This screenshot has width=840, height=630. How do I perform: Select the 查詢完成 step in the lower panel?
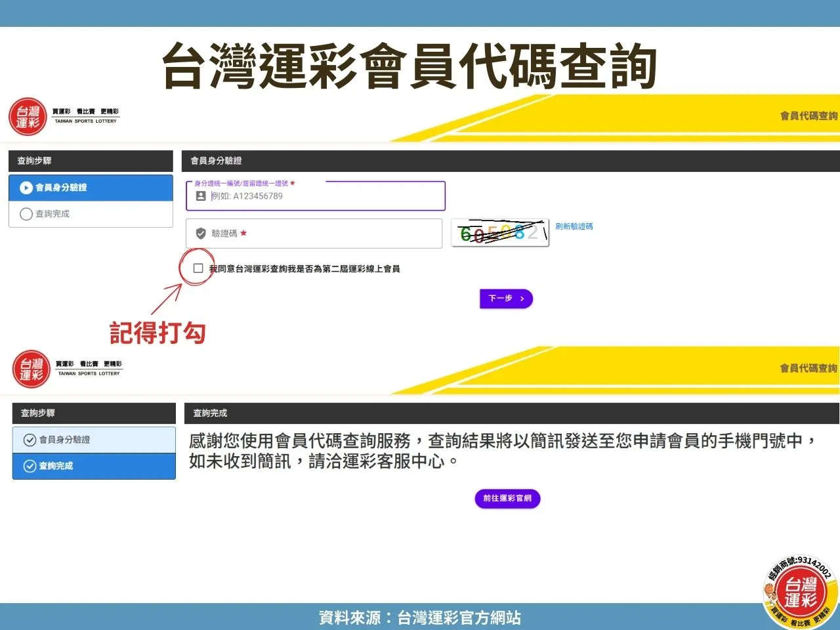(94, 466)
